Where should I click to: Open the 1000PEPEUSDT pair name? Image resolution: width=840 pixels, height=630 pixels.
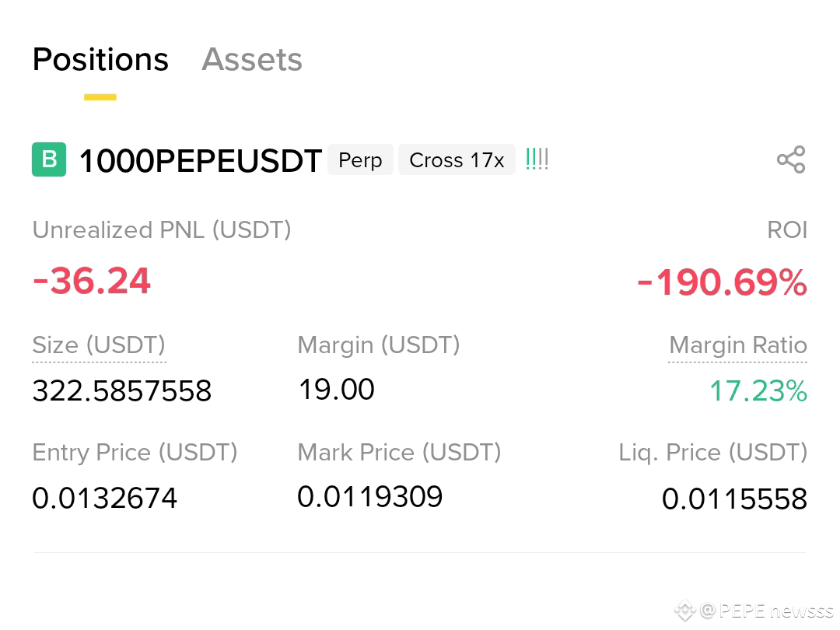(201, 160)
